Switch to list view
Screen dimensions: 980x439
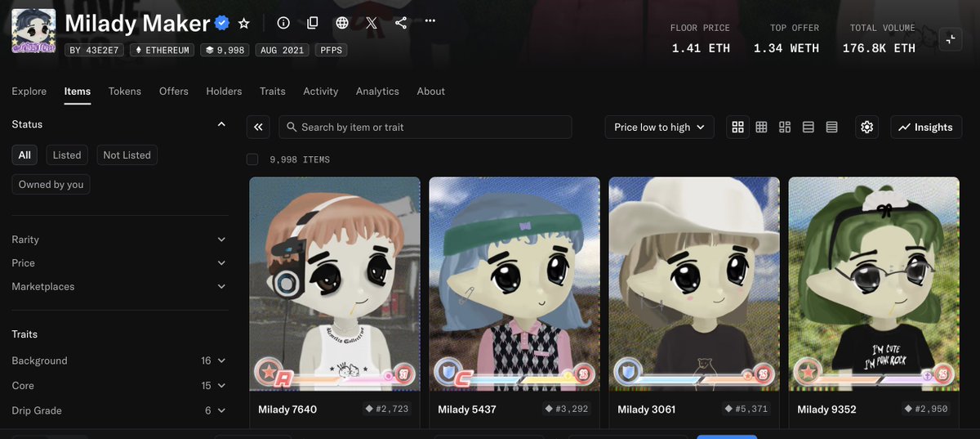808,127
